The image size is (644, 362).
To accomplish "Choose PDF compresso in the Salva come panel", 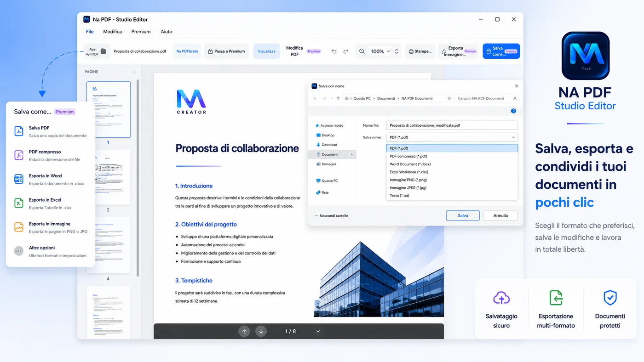I will pyautogui.click(x=51, y=155).
